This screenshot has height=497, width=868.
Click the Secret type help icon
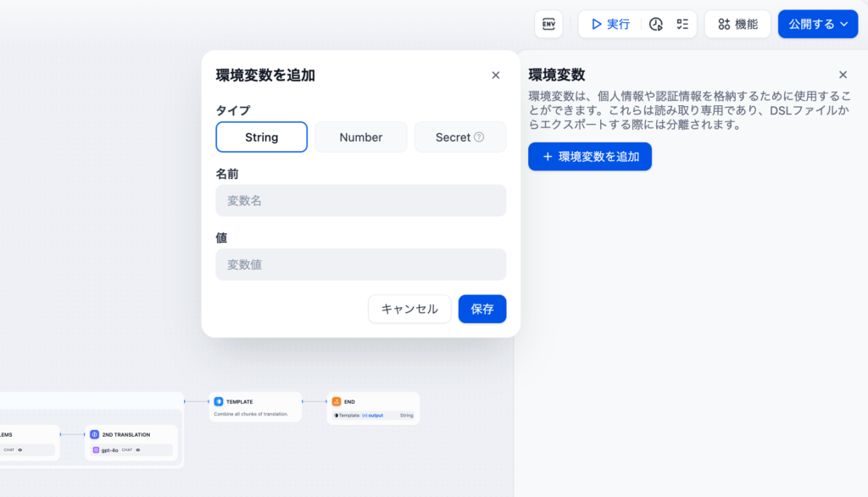point(479,137)
